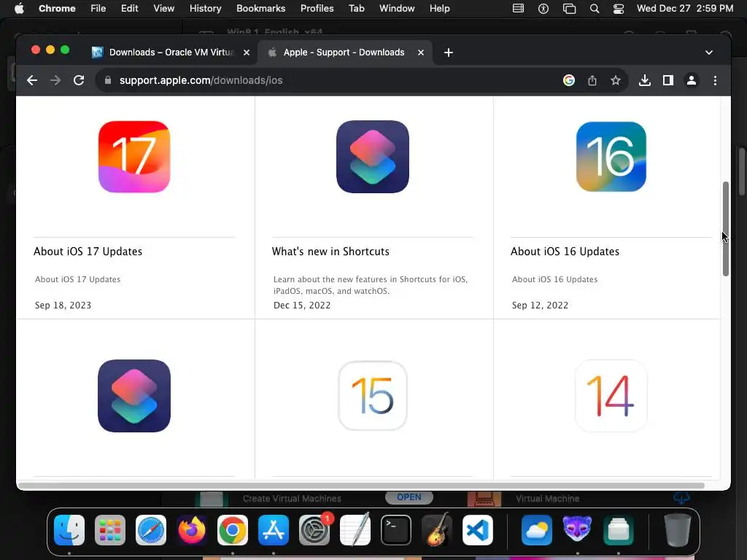
Task: Click the OPEN button in background window
Action: [x=409, y=497]
